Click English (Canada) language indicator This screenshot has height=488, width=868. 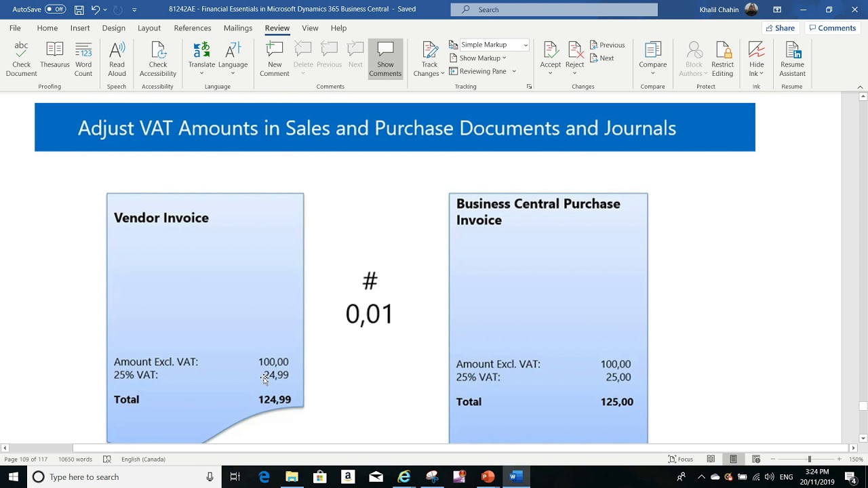(143, 460)
